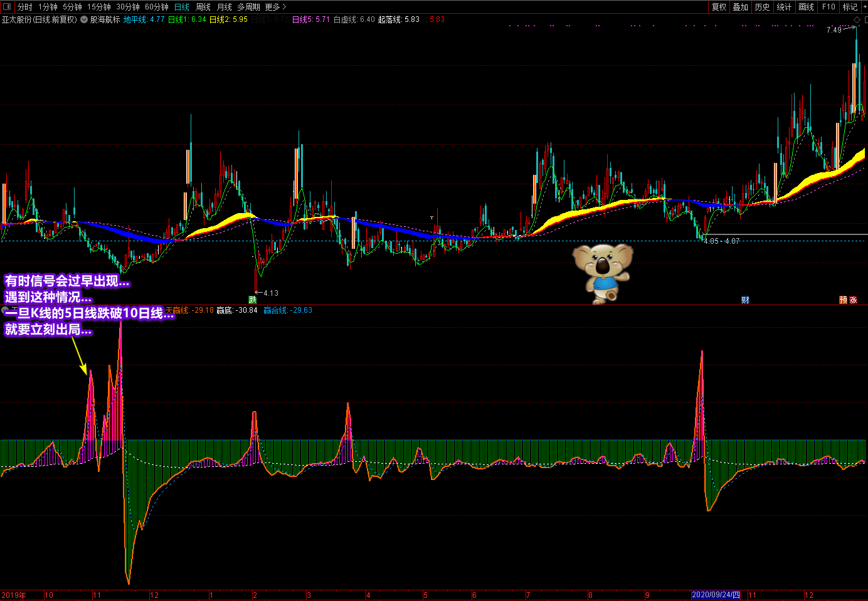Click the green 跌 marker icon

click(x=253, y=300)
